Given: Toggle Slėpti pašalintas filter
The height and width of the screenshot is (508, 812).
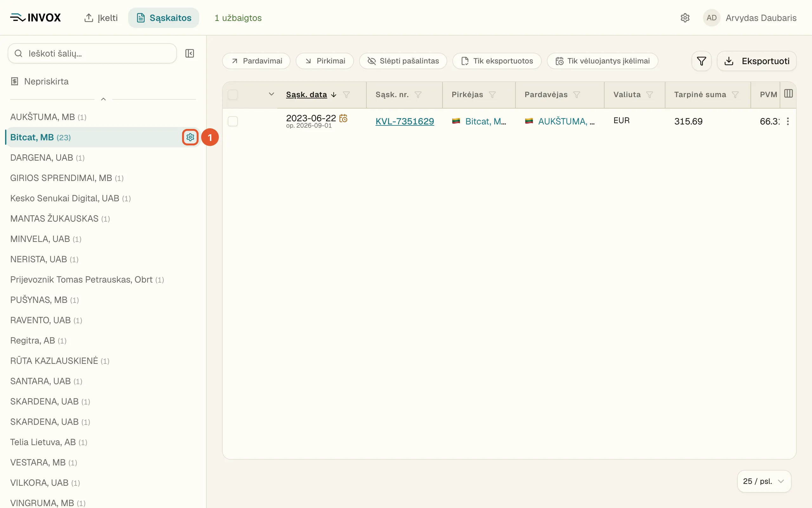Looking at the screenshot, I should coord(403,61).
